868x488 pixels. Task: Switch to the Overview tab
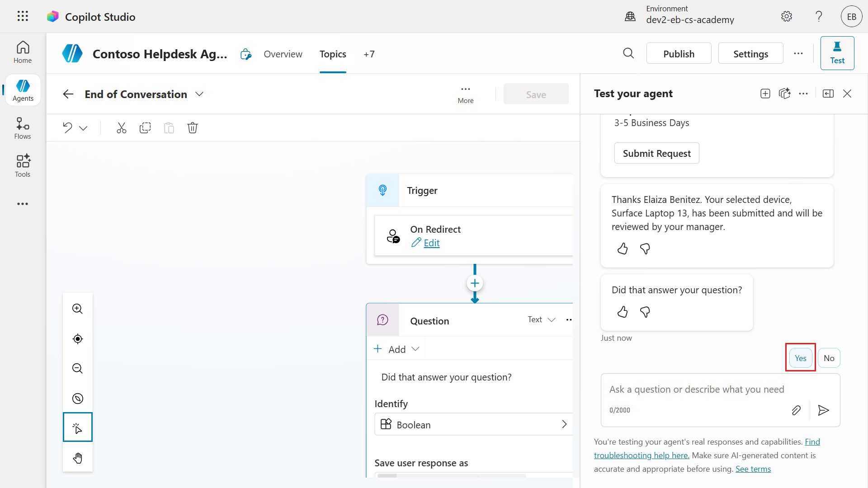[283, 54]
